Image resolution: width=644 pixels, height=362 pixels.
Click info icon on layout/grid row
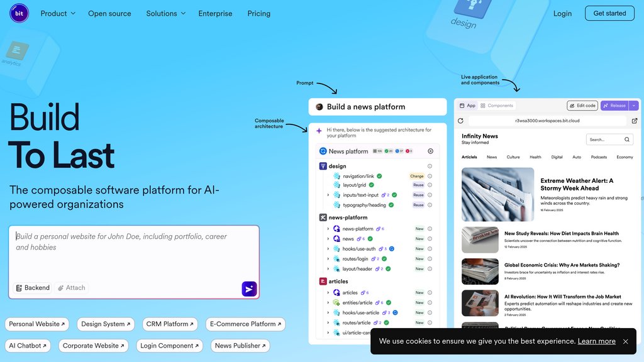[430, 185]
